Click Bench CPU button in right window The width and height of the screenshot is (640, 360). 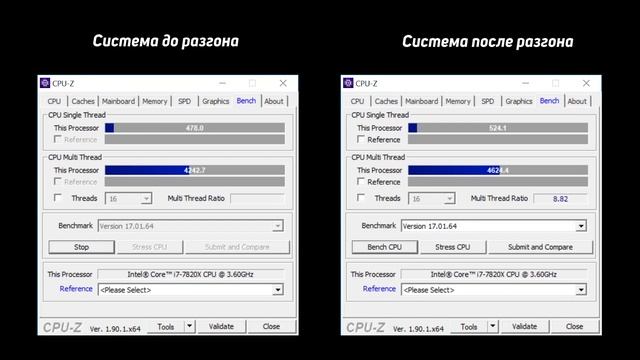point(385,247)
